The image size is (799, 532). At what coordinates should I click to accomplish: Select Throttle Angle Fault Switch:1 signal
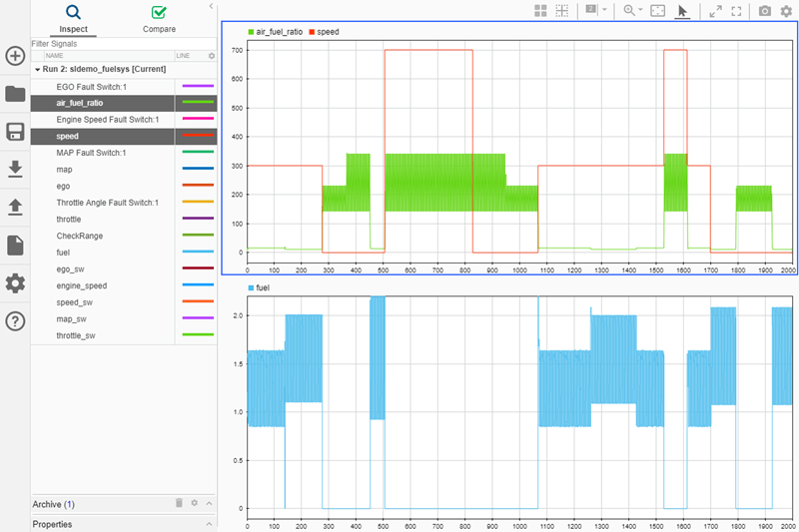click(x=124, y=203)
